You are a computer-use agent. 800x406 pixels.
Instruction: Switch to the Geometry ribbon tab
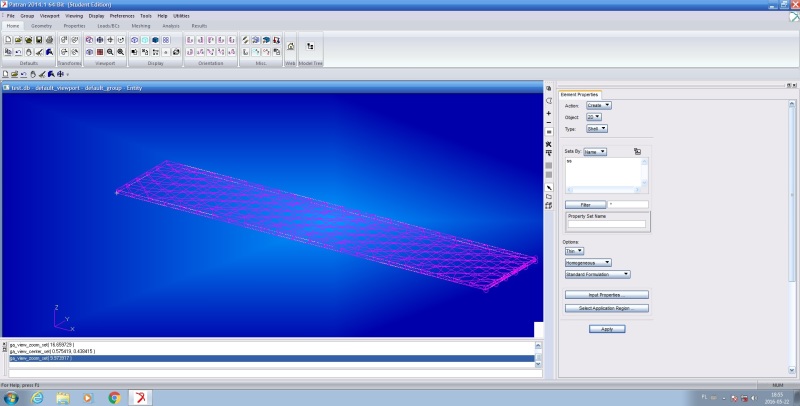tap(41, 26)
